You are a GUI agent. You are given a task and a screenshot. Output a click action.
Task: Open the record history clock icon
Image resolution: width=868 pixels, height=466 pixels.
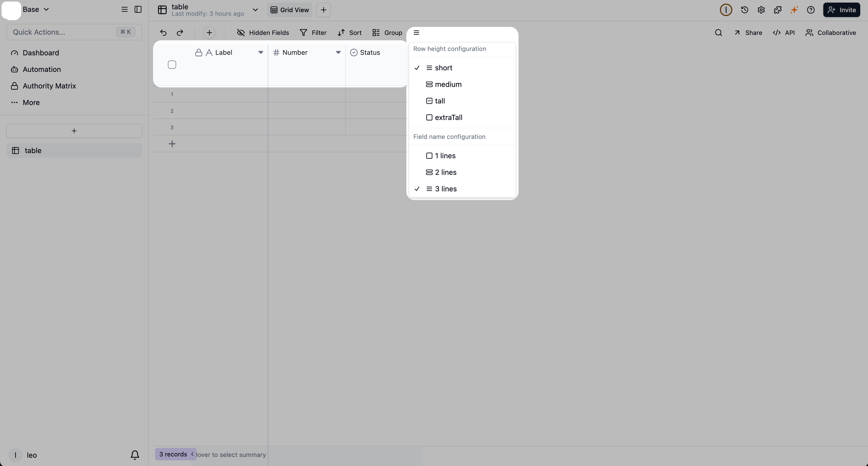(x=744, y=10)
